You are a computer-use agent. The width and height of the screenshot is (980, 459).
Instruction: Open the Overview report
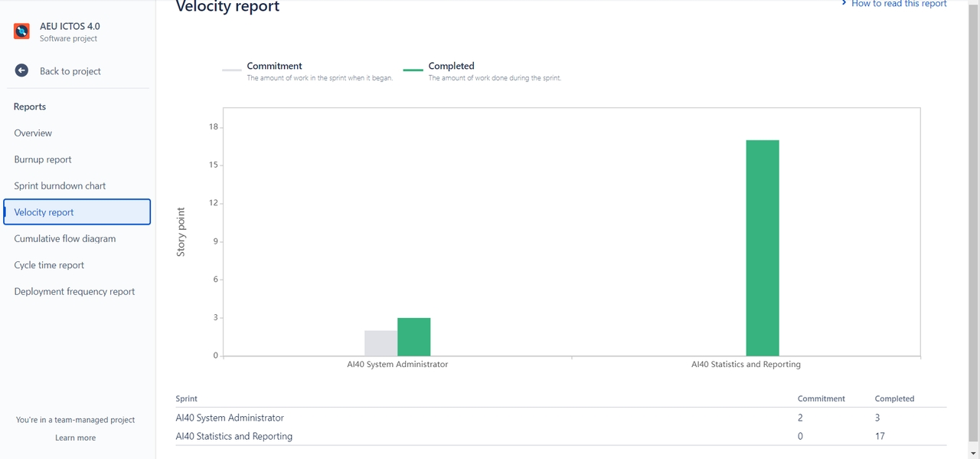(33, 133)
